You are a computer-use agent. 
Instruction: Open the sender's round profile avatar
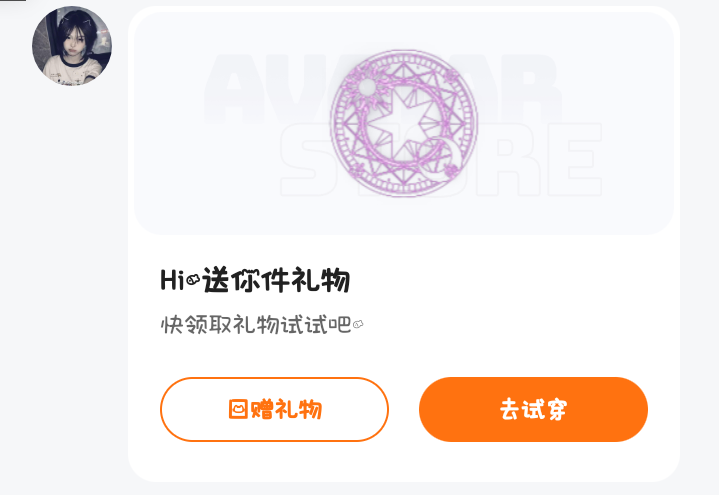72,46
